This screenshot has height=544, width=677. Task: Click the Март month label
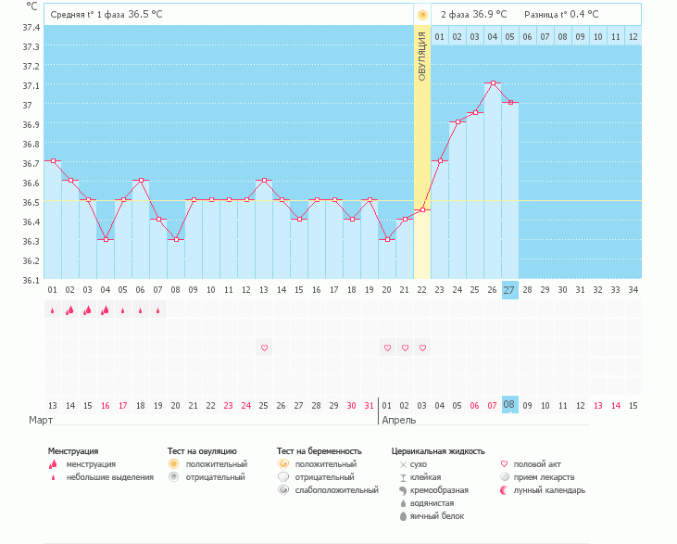coord(41,420)
